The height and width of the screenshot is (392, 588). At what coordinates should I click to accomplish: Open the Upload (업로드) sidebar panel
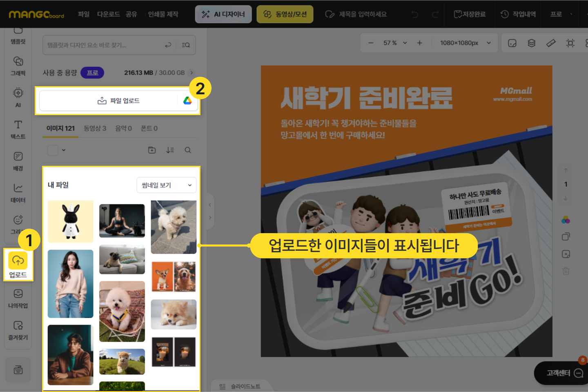(x=18, y=265)
